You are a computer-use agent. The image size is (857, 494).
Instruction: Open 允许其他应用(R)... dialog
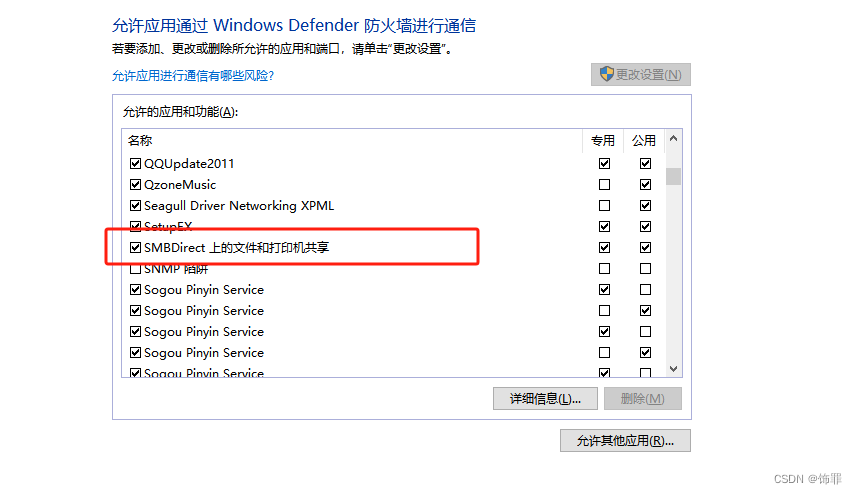point(625,440)
